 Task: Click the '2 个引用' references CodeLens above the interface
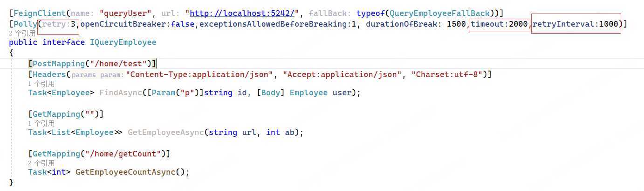click(22, 34)
